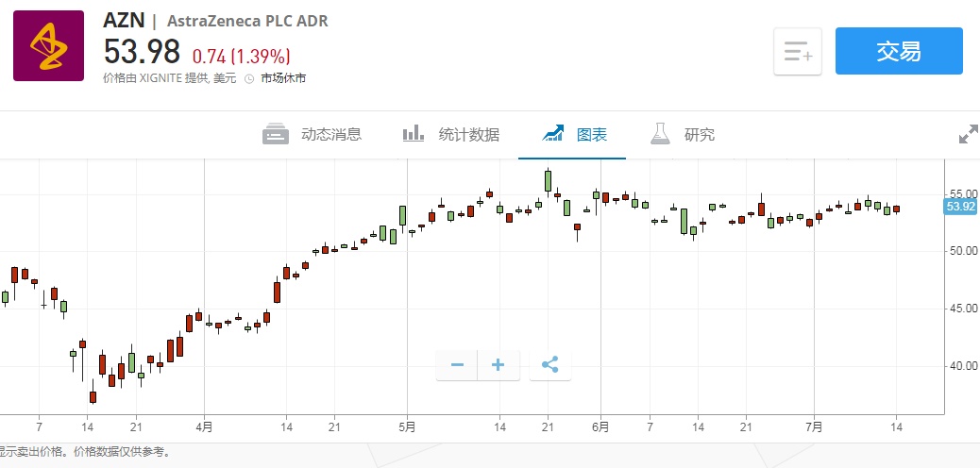Share the AZN chart
The image size is (980, 468).
550,365
